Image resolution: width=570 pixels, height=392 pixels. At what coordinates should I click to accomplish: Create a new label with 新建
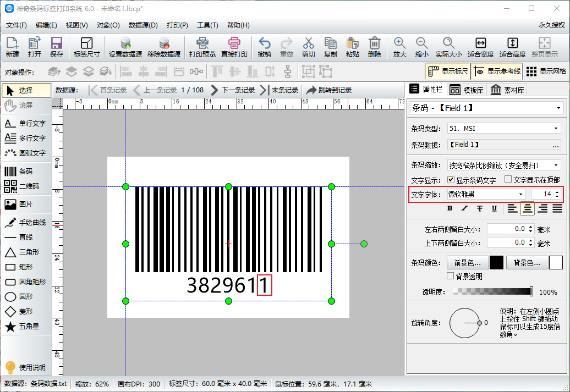(12, 47)
